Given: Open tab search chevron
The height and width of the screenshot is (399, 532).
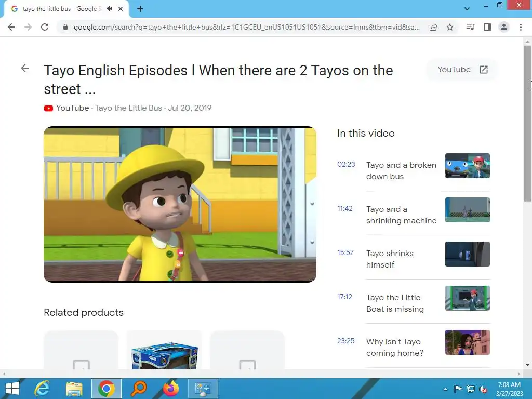Looking at the screenshot, I should 467,9.
